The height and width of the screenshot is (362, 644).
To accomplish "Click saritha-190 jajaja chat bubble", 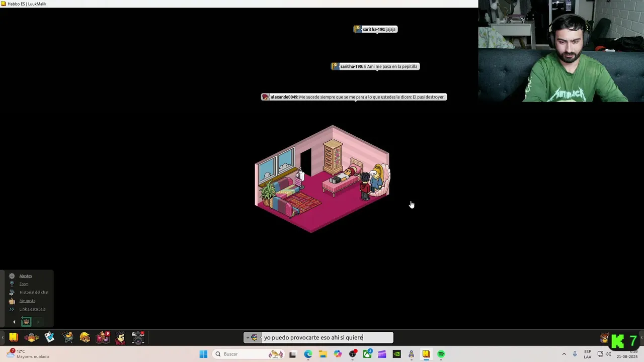I will coord(375,29).
